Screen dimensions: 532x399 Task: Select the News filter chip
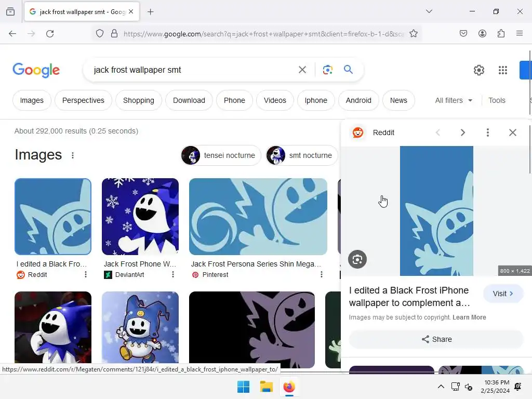click(x=398, y=100)
